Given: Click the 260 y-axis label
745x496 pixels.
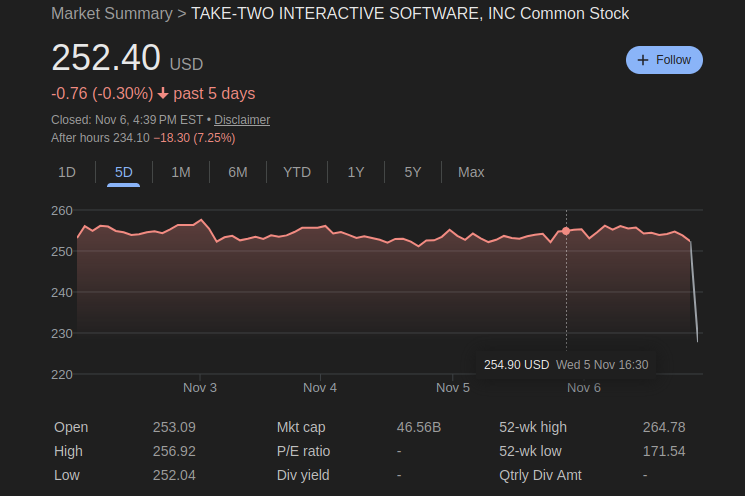Looking at the screenshot, I should pos(62,210).
